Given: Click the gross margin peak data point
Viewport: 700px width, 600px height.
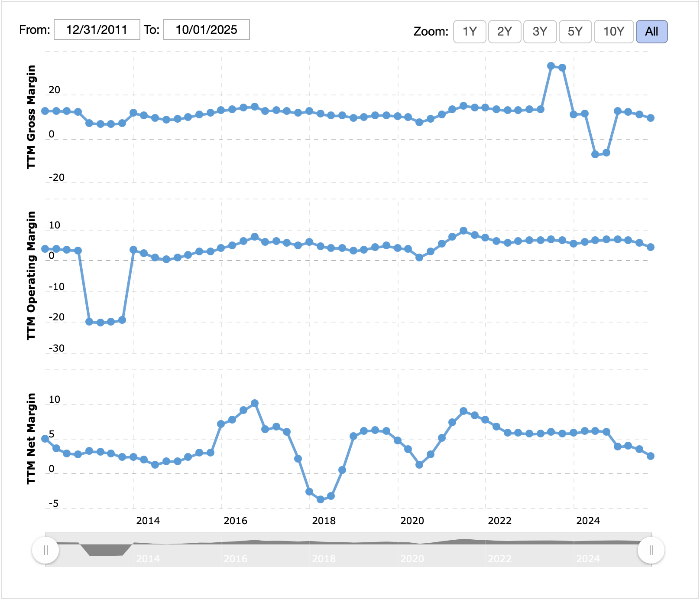Looking at the screenshot, I should (x=551, y=66).
